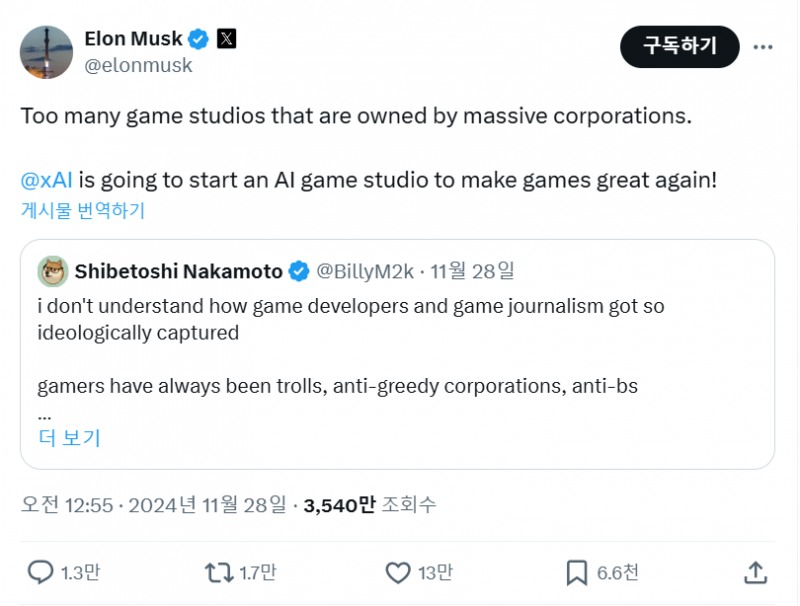The height and width of the screenshot is (606, 800).
Task: Click Elon Musk's blue verified badge
Action: (199, 39)
